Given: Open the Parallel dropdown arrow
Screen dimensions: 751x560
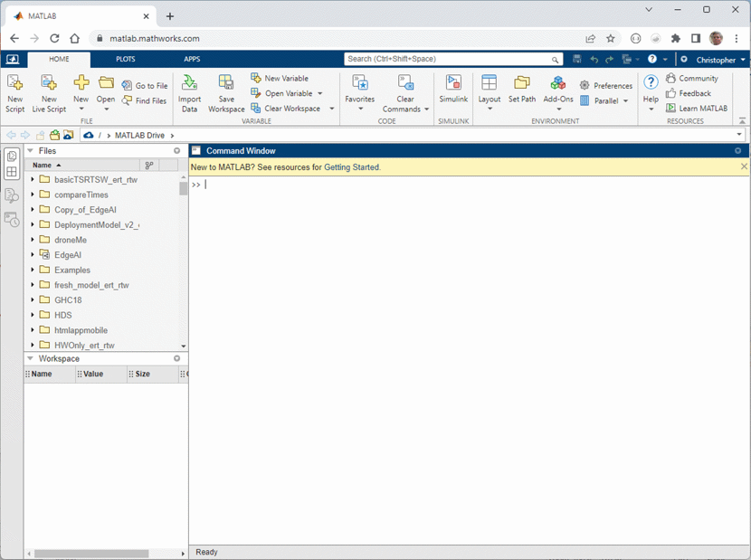Looking at the screenshot, I should pyautogui.click(x=625, y=101).
